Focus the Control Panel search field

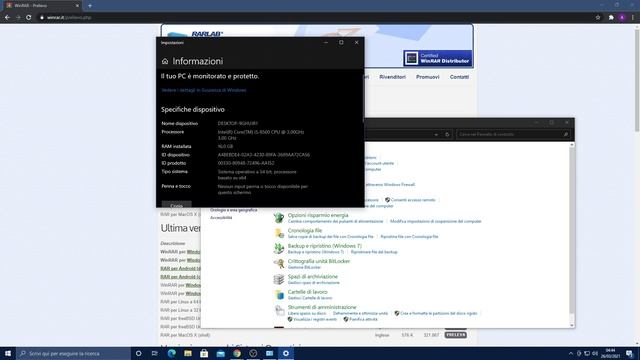tap(513, 134)
